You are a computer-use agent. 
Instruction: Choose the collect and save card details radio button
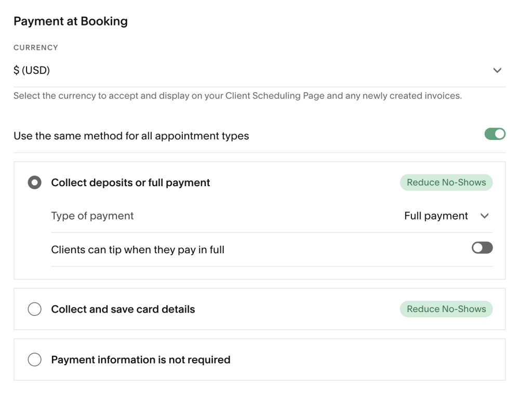pyautogui.click(x=34, y=309)
